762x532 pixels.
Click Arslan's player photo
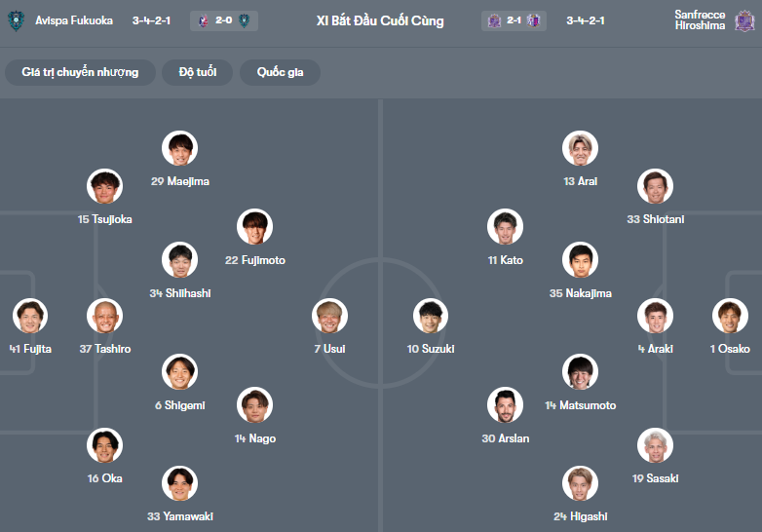(505, 405)
